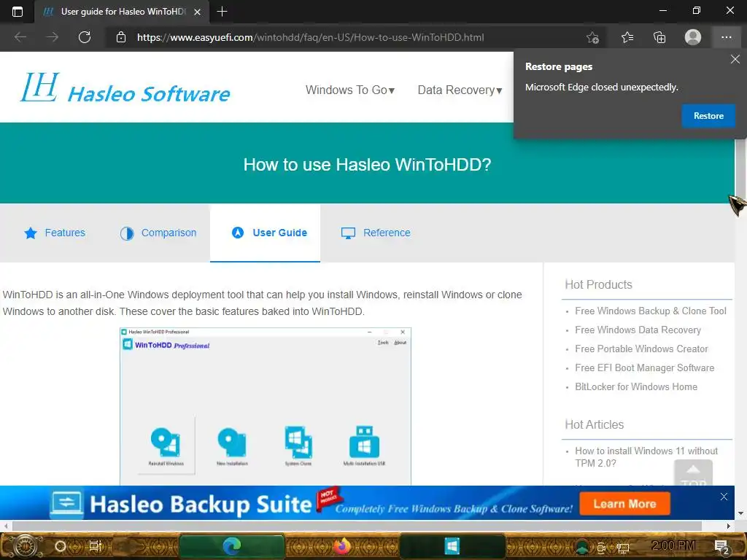Click the Learn More banner button
The height and width of the screenshot is (560, 747).
click(x=624, y=504)
